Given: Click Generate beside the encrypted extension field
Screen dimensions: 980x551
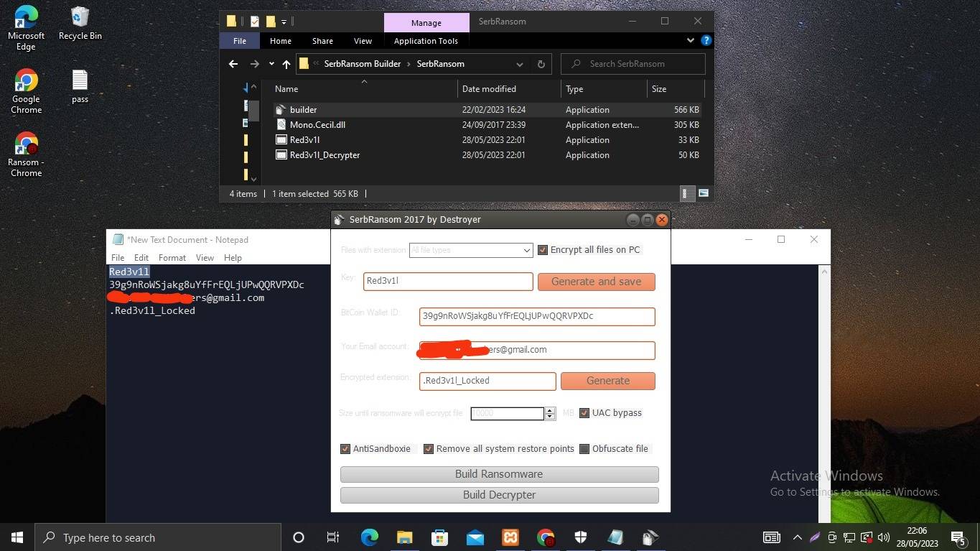Looking at the screenshot, I should point(608,381).
